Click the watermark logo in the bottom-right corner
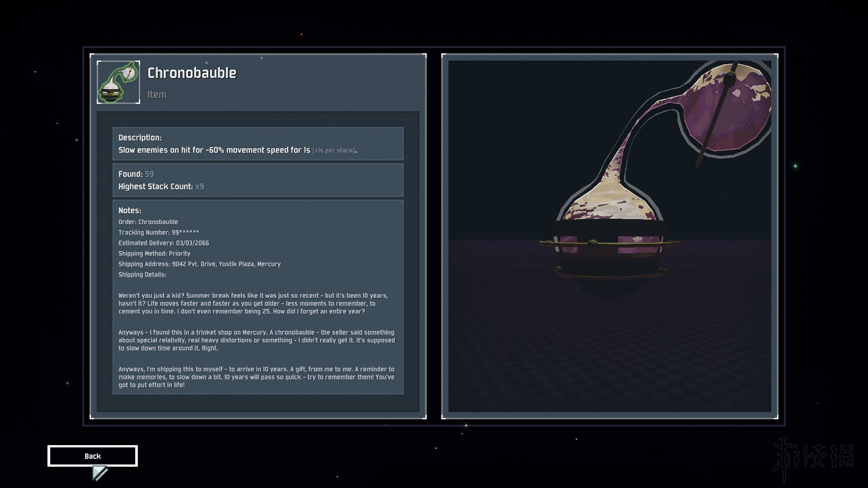This screenshot has width=868, height=488. (813, 457)
